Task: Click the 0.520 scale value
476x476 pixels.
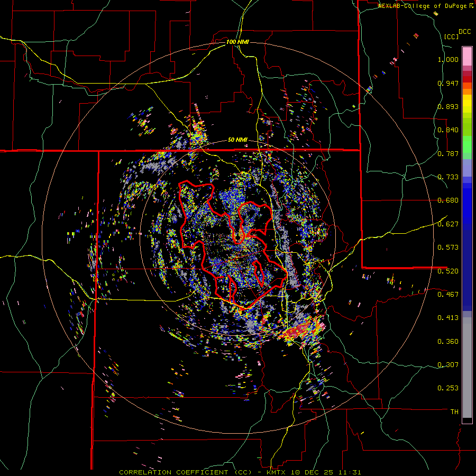Action: [x=448, y=271]
